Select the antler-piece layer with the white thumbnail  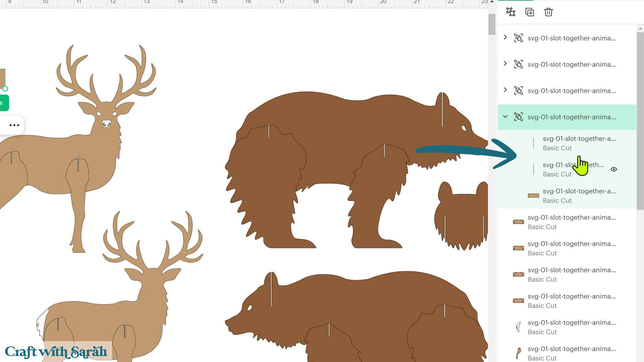pos(567,327)
